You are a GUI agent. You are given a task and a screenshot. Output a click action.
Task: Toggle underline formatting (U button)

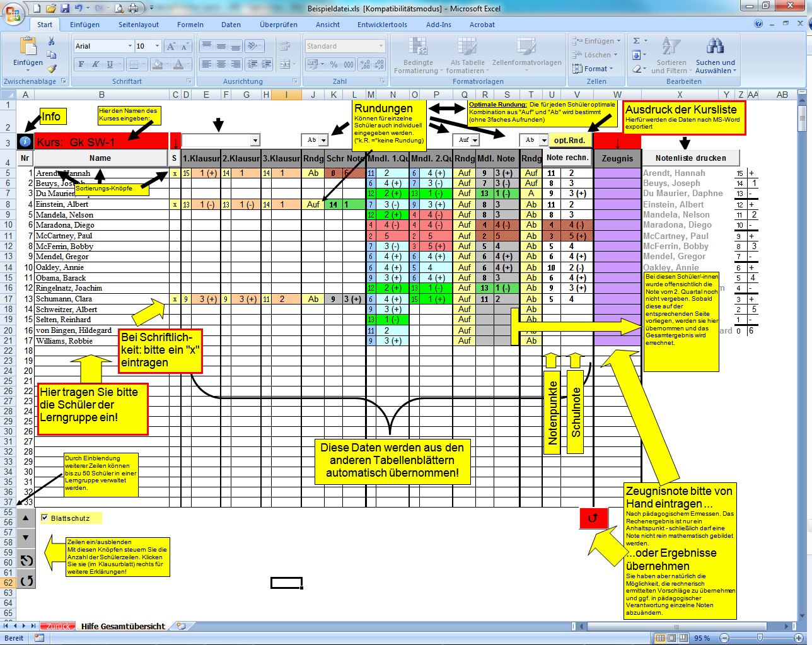tap(110, 64)
